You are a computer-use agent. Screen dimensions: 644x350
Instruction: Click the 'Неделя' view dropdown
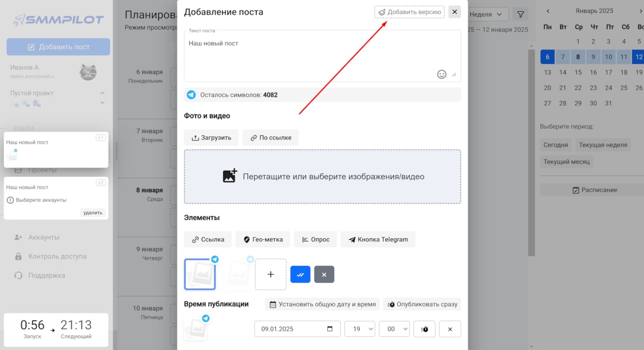pos(487,14)
